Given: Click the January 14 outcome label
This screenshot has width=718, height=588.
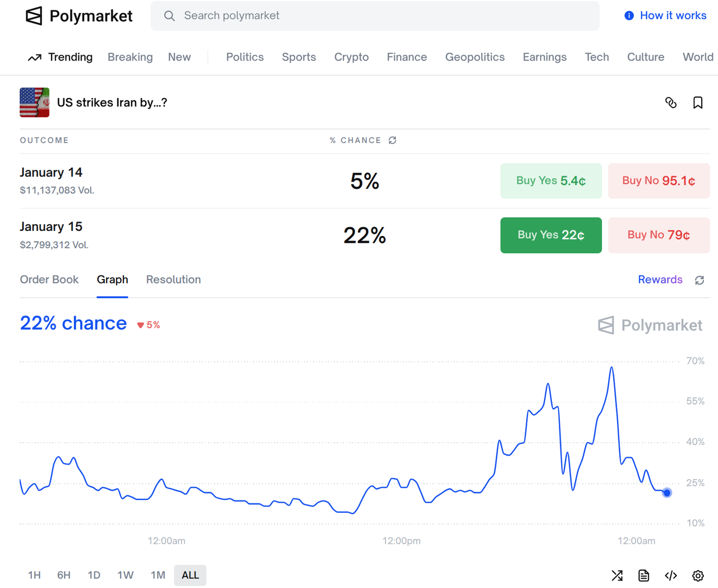Looking at the screenshot, I should tap(51, 173).
